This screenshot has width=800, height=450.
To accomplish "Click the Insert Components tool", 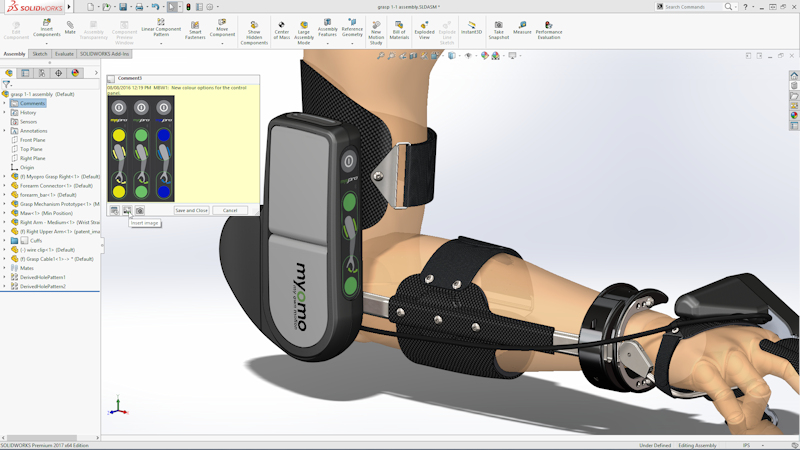I will [46, 29].
